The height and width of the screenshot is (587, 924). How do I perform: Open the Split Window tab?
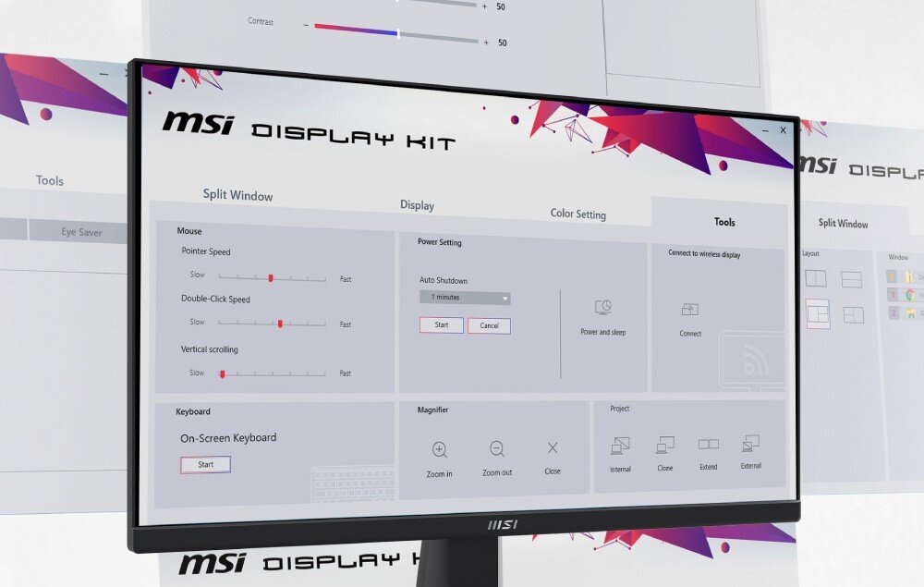pos(237,195)
